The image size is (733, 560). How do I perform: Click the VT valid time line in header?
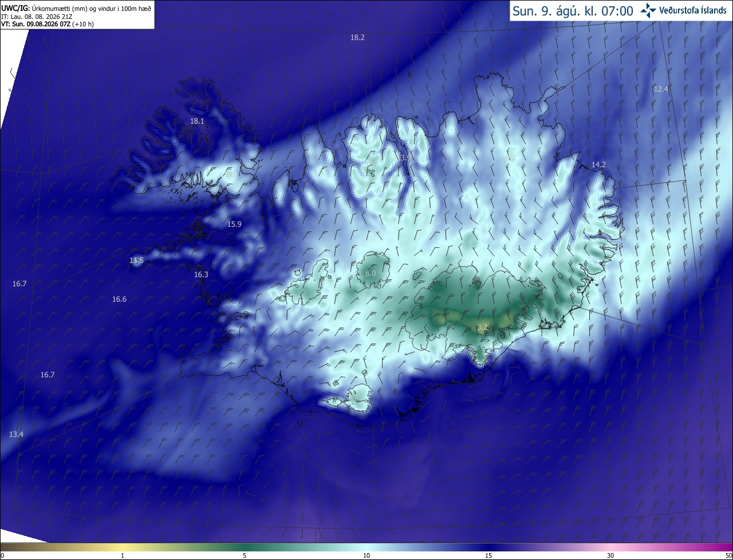point(48,24)
